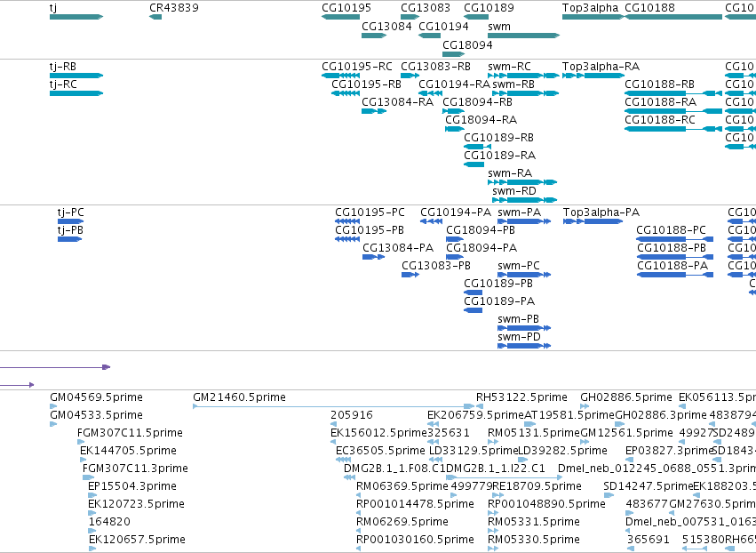Select the CG10194-PA protein label
This screenshot has height=553, width=756.
click(x=456, y=212)
